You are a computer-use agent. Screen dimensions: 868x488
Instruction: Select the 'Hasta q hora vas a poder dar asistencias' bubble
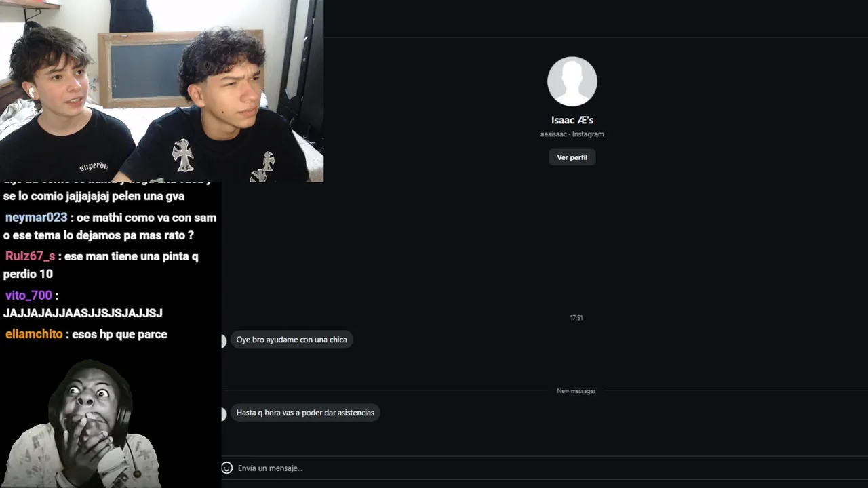click(x=305, y=413)
